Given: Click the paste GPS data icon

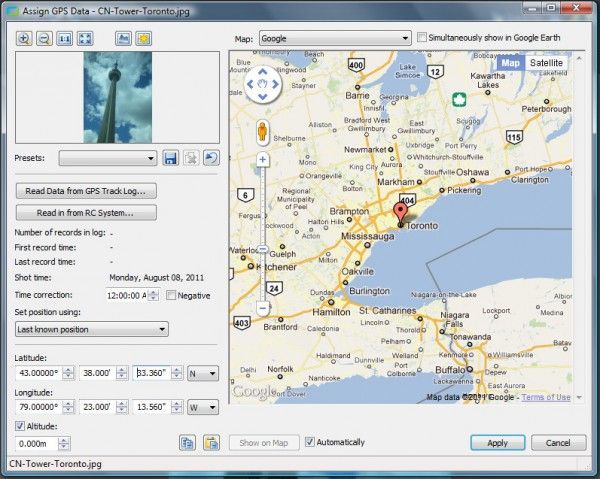Looking at the screenshot, I should (x=212, y=443).
